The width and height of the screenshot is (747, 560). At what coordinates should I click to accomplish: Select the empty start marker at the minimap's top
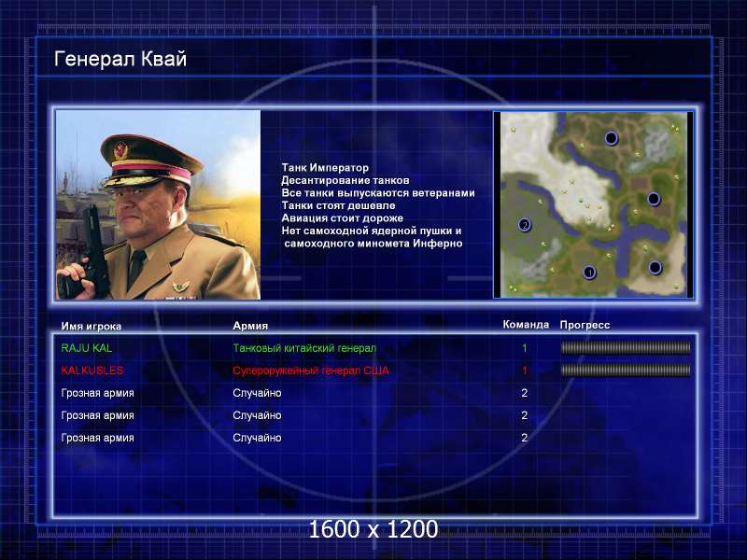[612, 138]
